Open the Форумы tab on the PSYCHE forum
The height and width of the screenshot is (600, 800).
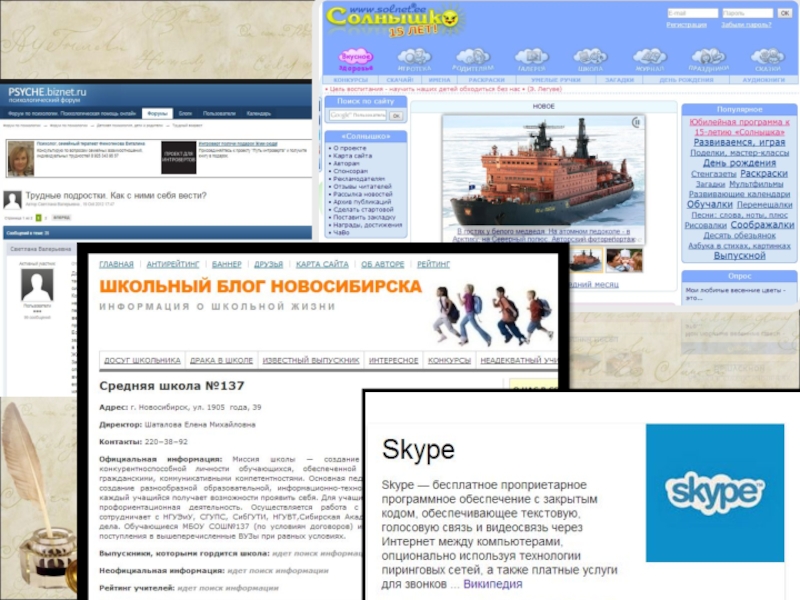point(157,113)
